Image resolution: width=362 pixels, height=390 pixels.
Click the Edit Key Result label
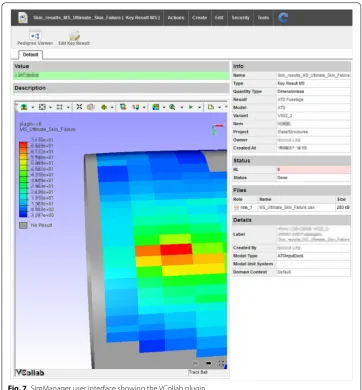74,43
